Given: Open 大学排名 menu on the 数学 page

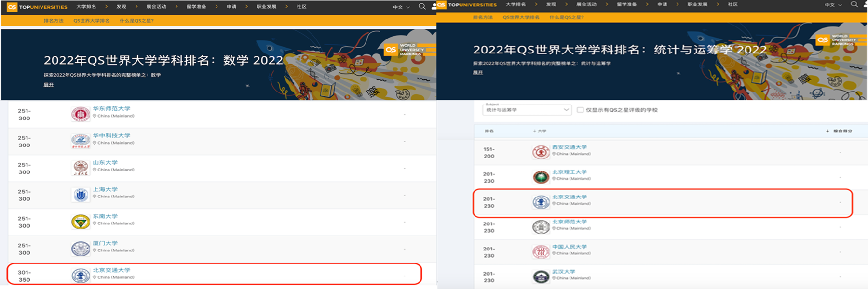Looking at the screenshot, I should (x=86, y=7).
